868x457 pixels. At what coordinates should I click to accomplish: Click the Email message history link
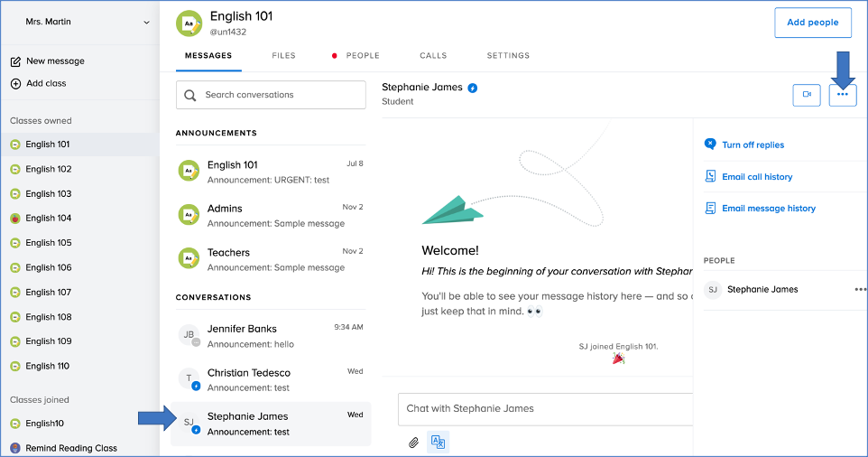click(768, 209)
